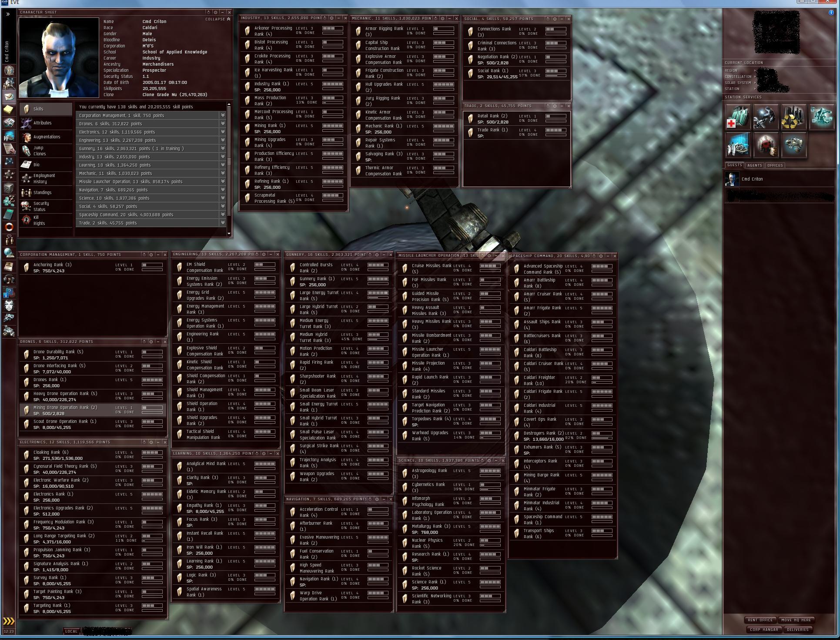
Task: Switch to the Offices tab
Action: pyautogui.click(x=775, y=165)
